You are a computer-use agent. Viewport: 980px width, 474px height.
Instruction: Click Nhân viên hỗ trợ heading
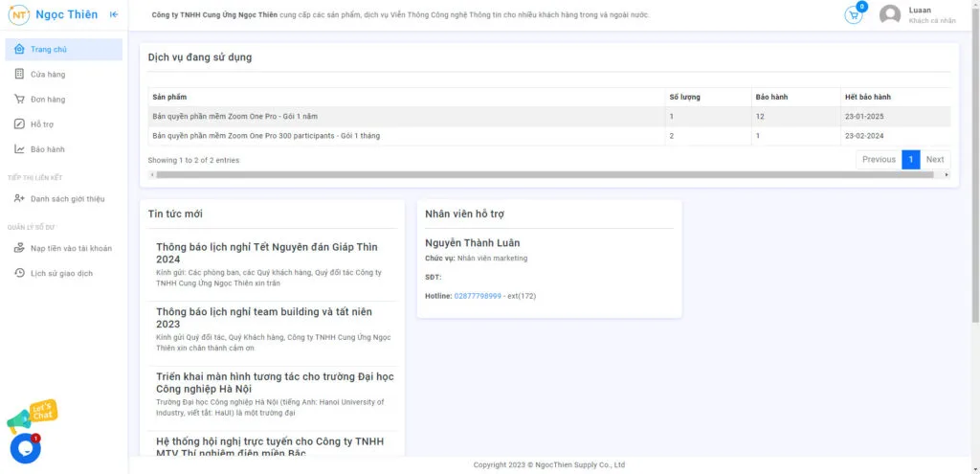point(464,214)
